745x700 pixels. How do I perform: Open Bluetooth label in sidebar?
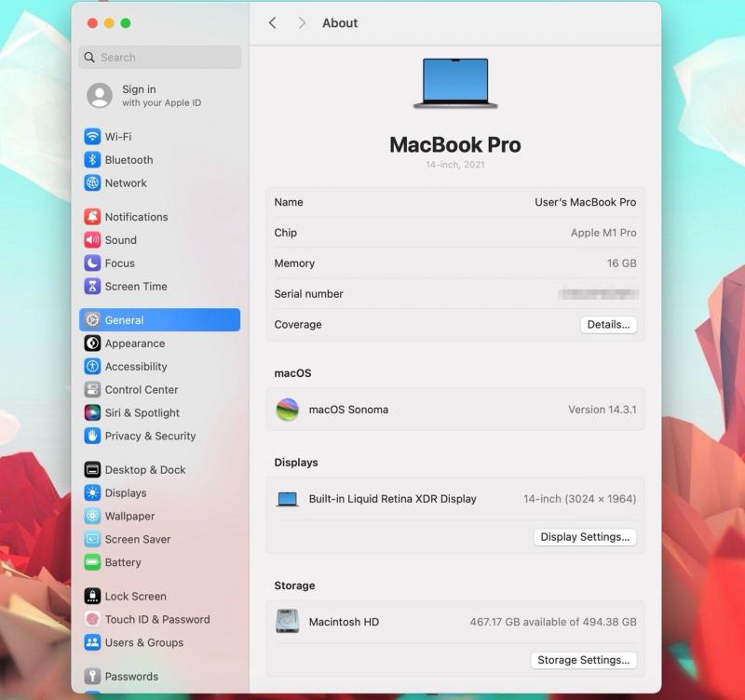(x=129, y=160)
